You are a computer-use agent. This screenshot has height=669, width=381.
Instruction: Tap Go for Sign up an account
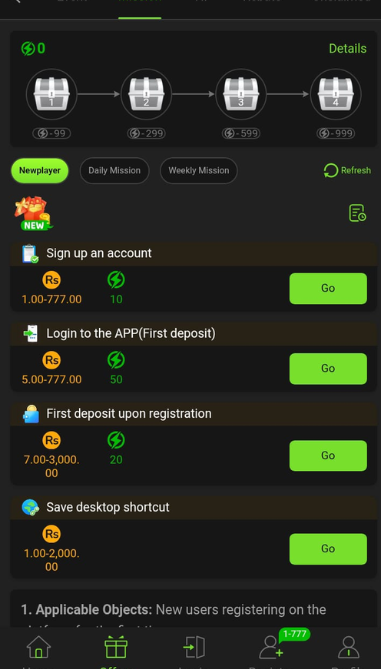(x=328, y=288)
